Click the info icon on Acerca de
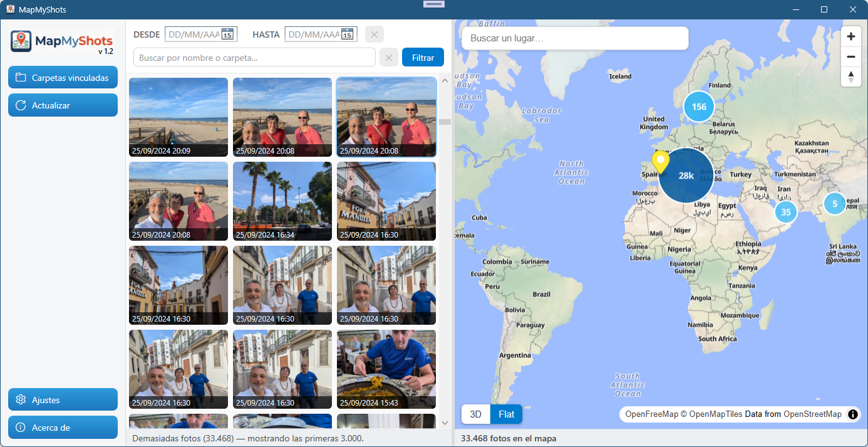 [x=21, y=428]
